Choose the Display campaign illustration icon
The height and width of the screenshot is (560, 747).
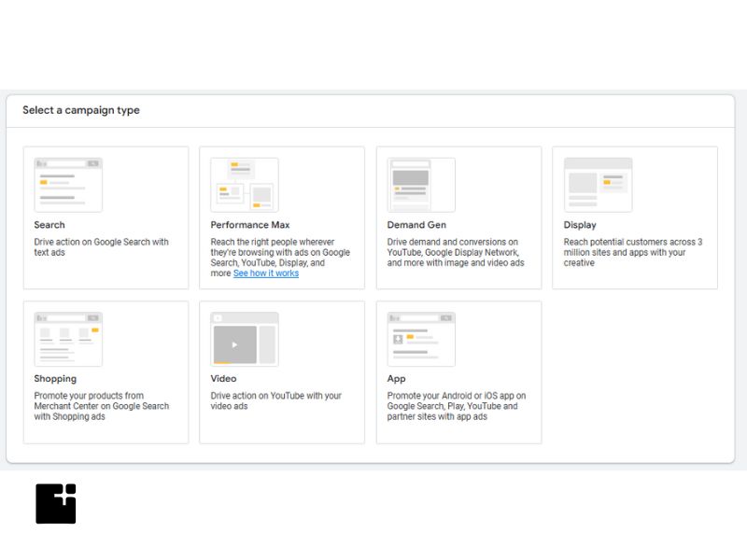click(598, 184)
